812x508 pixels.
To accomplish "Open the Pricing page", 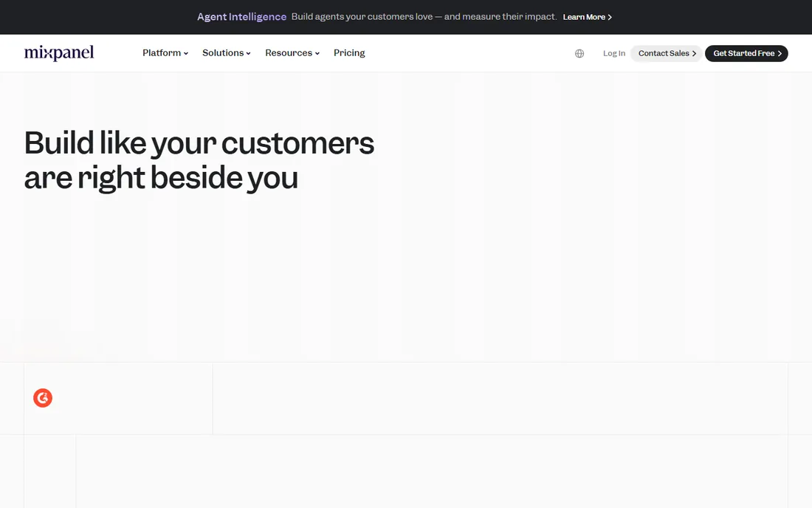I will tap(349, 53).
